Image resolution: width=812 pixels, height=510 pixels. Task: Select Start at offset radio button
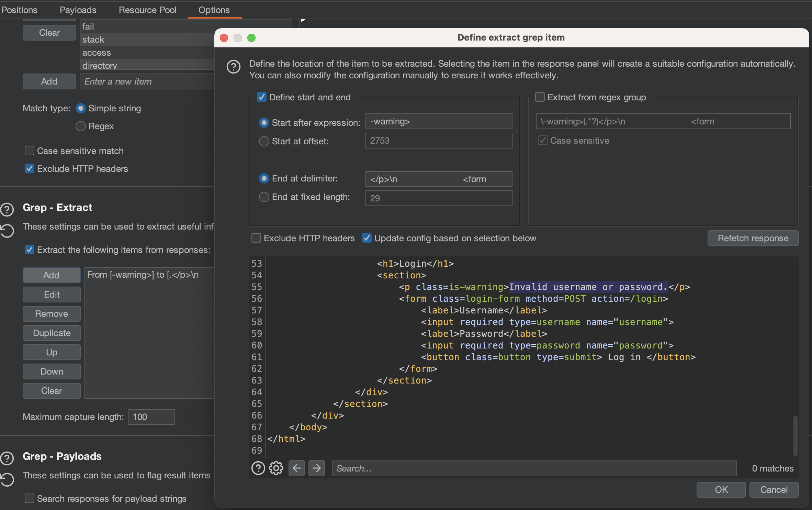264,141
